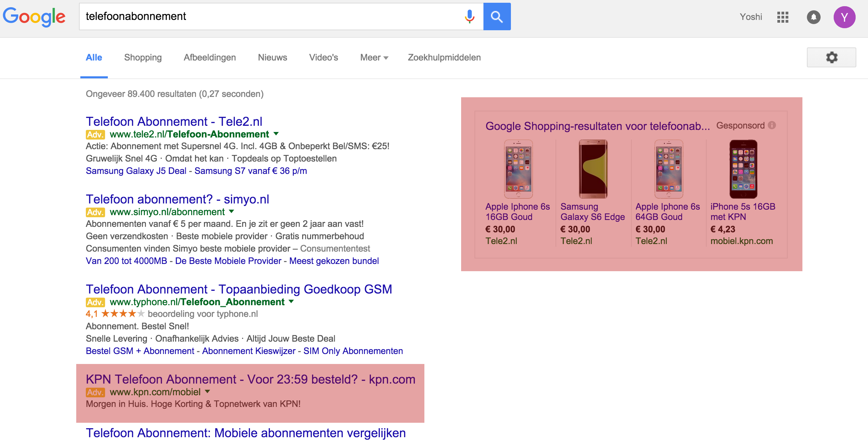This screenshot has height=442, width=868.
Task: Click the Yoshi profile name
Action: coord(751,17)
